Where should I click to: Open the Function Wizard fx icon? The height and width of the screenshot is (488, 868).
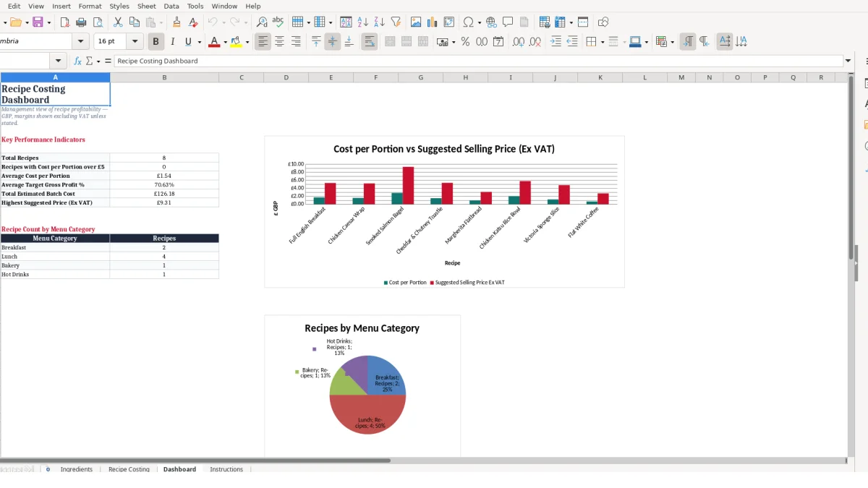click(x=78, y=61)
